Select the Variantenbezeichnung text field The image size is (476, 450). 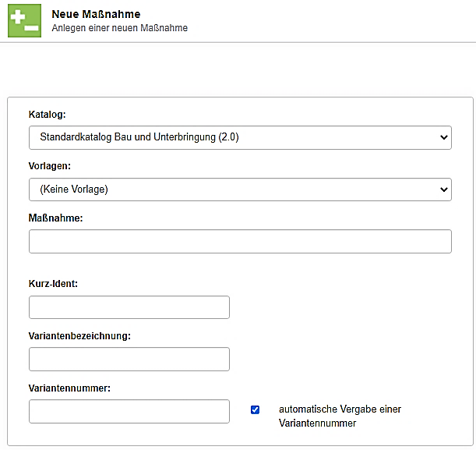click(129, 360)
